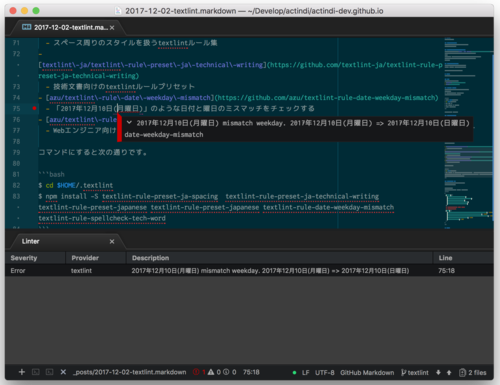Click the red bar of the error tooltip
Viewport: 500px width, 385px height.
(x=119, y=128)
